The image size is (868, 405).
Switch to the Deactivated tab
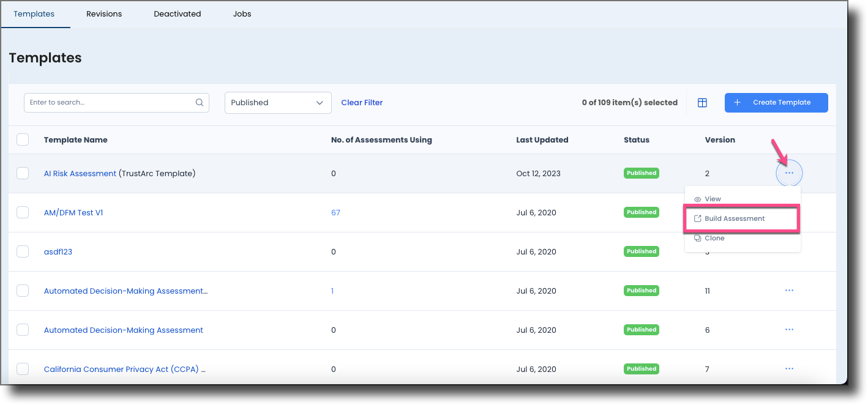tap(178, 13)
